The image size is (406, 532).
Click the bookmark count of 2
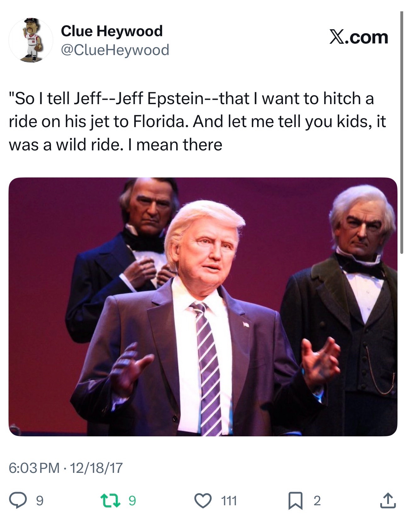[x=317, y=501]
